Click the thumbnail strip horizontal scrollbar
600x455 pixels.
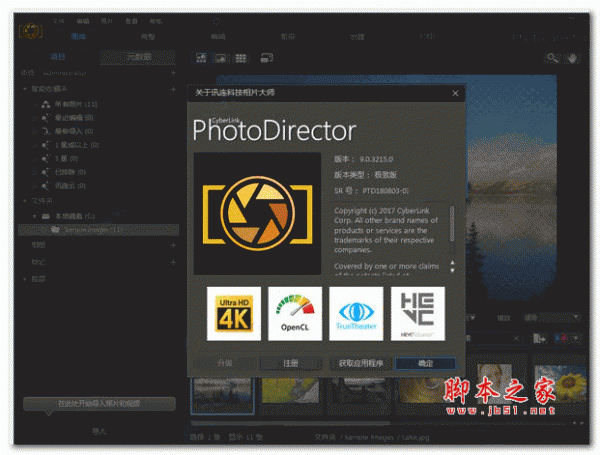coord(290,423)
